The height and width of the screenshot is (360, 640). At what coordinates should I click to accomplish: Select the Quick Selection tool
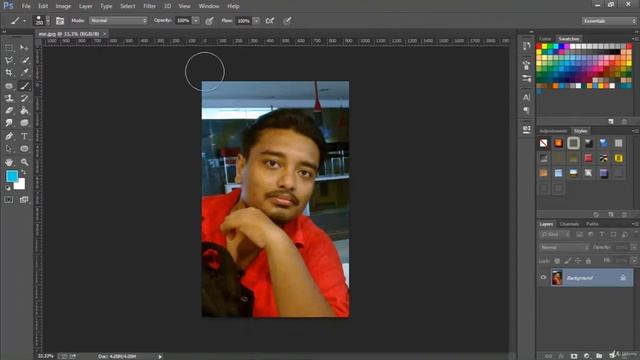tap(24, 60)
